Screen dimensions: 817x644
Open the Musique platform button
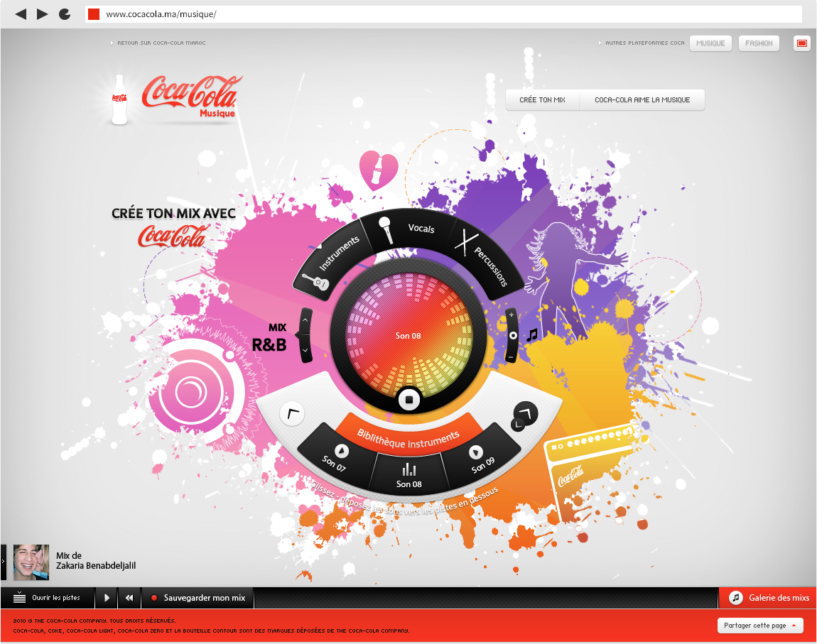710,43
